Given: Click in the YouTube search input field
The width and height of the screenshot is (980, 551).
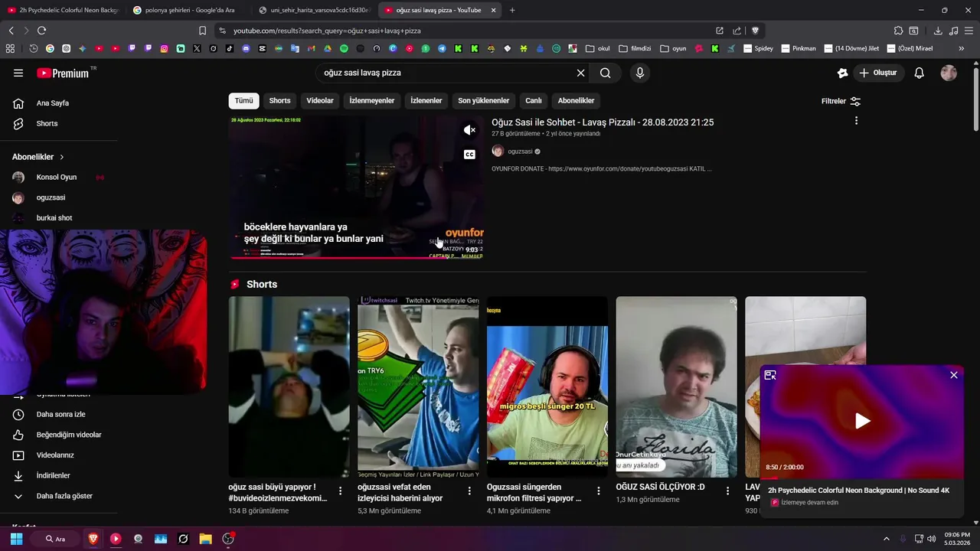Looking at the screenshot, I should (444, 73).
